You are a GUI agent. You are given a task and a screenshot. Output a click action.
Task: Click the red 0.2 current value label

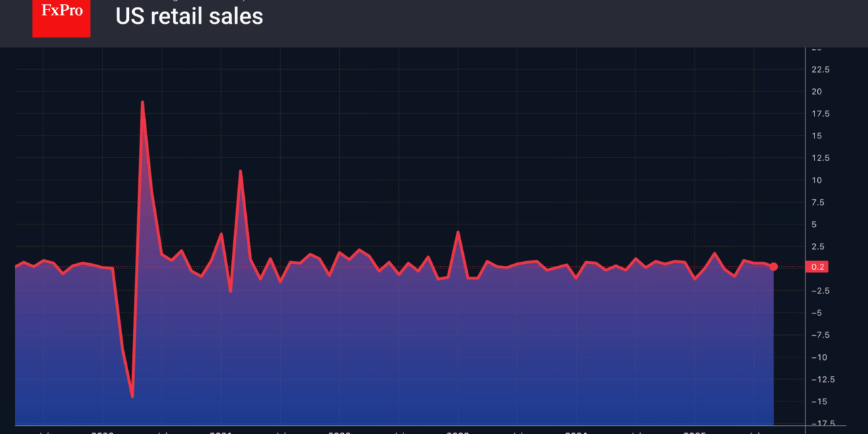point(818,267)
